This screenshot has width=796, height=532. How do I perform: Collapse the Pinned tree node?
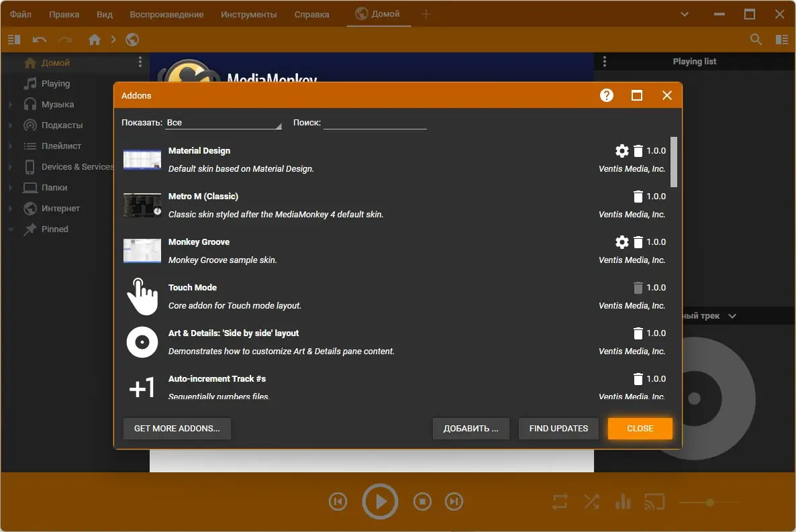tap(10, 229)
